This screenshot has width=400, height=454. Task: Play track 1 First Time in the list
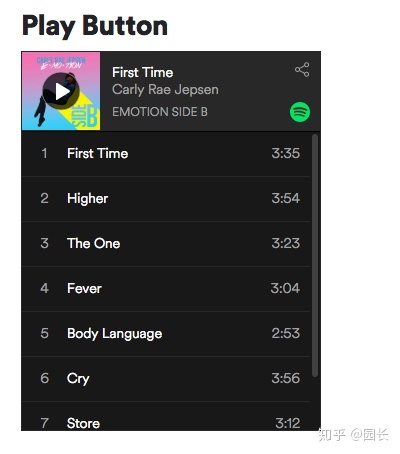166,154
